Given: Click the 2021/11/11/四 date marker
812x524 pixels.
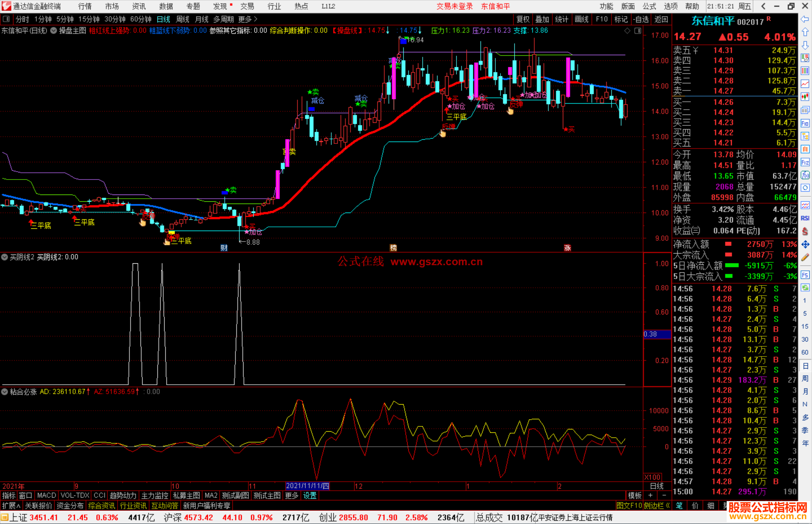Looking at the screenshot, I should point(308,486).
